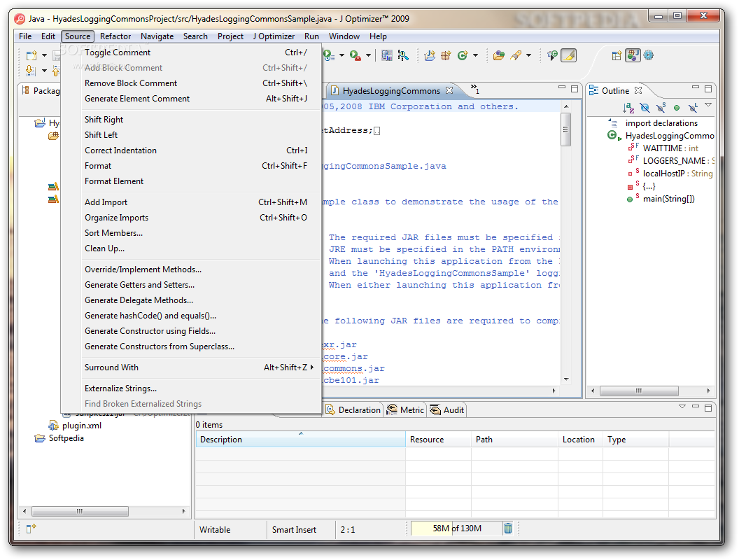Image resolution: width=739 pixels, height=560 pixels.
Task: Toggle alphabetical sort in the Outline
Action: pos(628,108)
